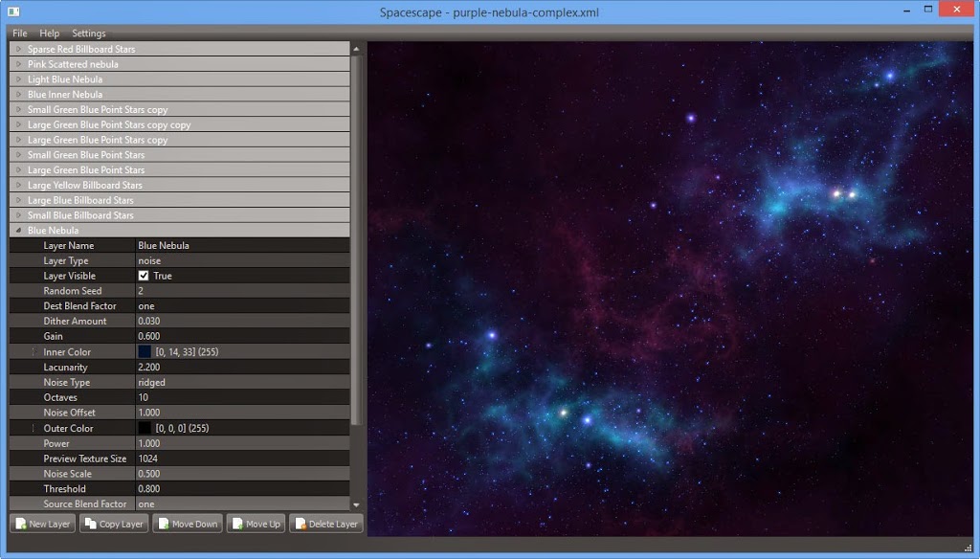The width and height of the screenshot is (980, 559).
Task: Open the Settings menu
Action: tap(89, 34)
